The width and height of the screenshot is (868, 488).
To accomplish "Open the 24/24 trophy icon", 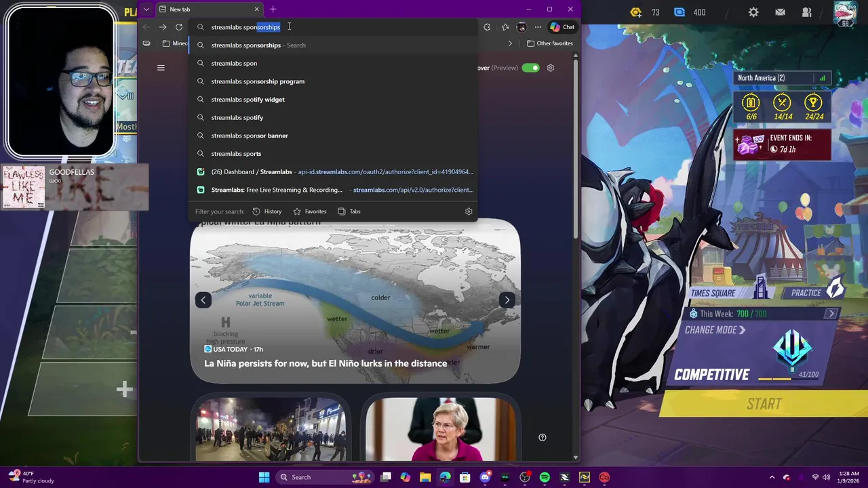I will [813, 107].
